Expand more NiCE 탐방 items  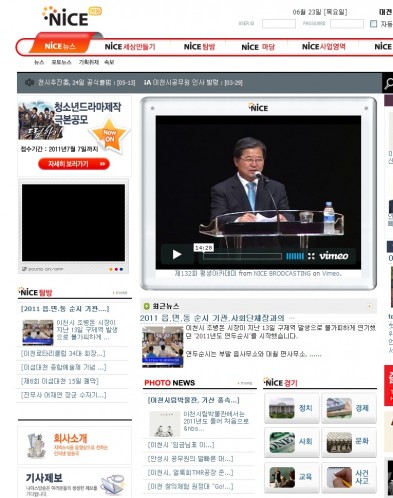pos(120,293)
